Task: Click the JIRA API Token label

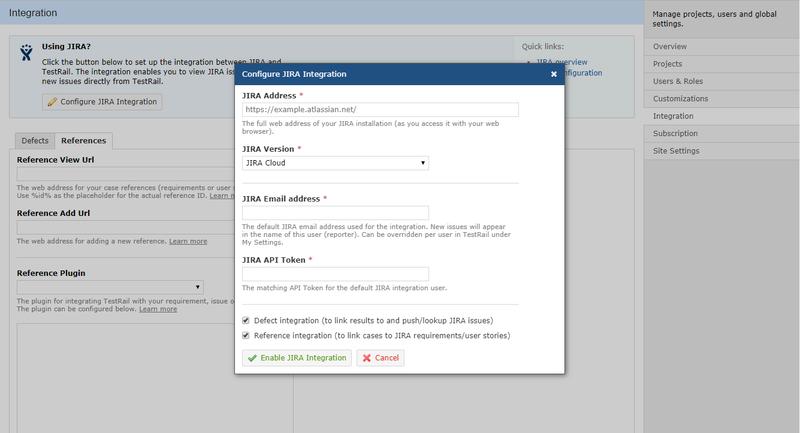Action: click(273, 260)
